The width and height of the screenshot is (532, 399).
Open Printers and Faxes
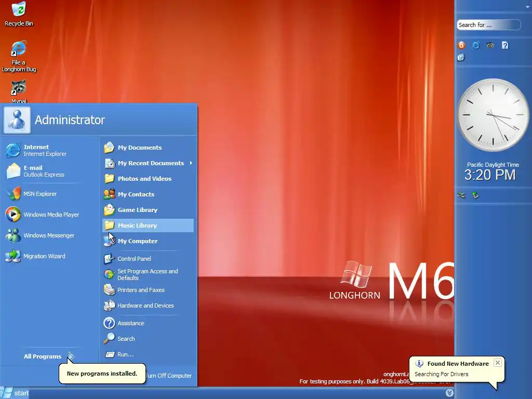coord(148,290)
